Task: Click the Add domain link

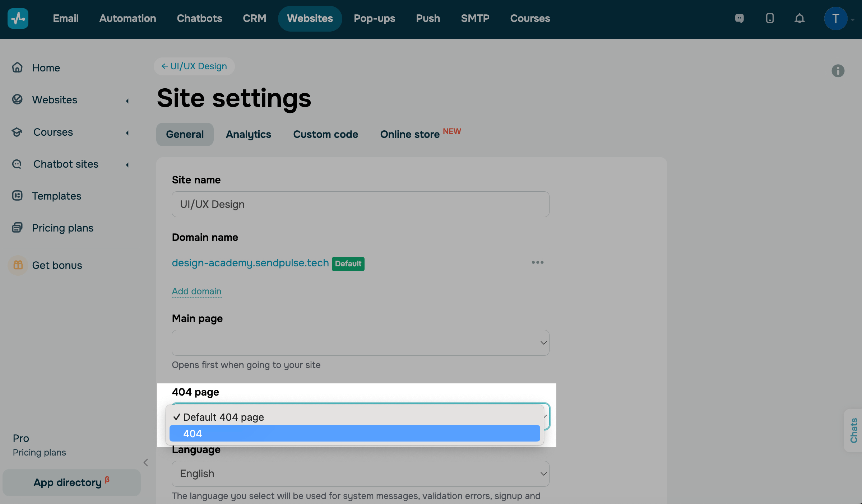Action: pyautogui.click(x=196, y=291)
